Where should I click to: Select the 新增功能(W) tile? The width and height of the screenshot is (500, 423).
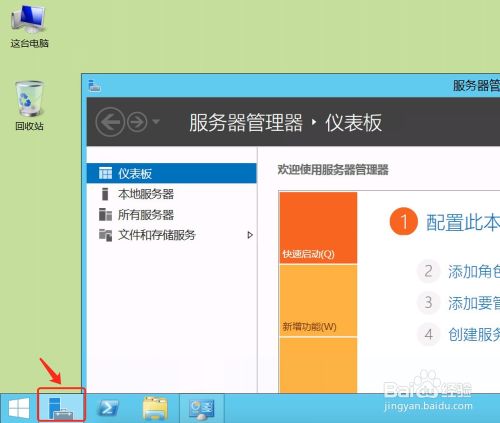tap(318, 301)
